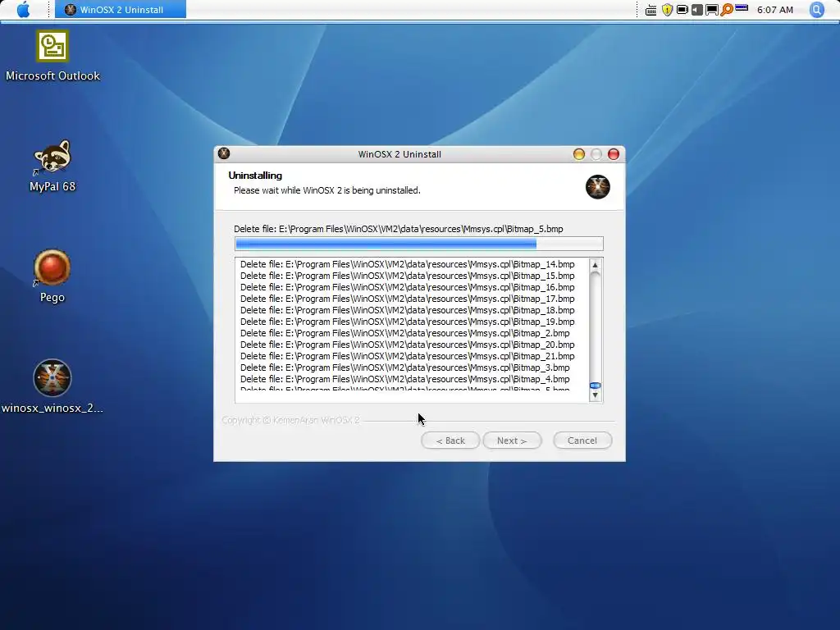The height and width of the screenshot is (630, 840).
Task: Click the blue scrollbar thumb in the log
Action: tap(595, 386)
